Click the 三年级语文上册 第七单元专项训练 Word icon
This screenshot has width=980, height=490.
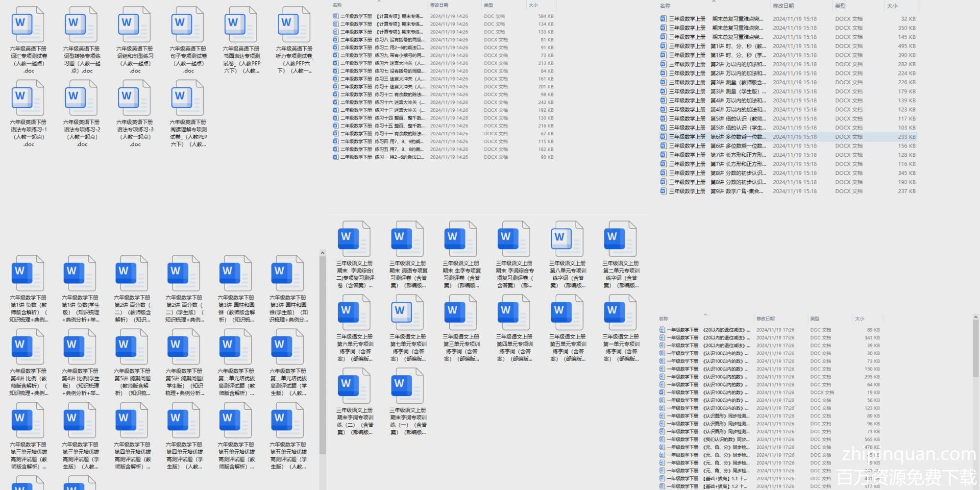pyautogui.click(x=408, y=313)
